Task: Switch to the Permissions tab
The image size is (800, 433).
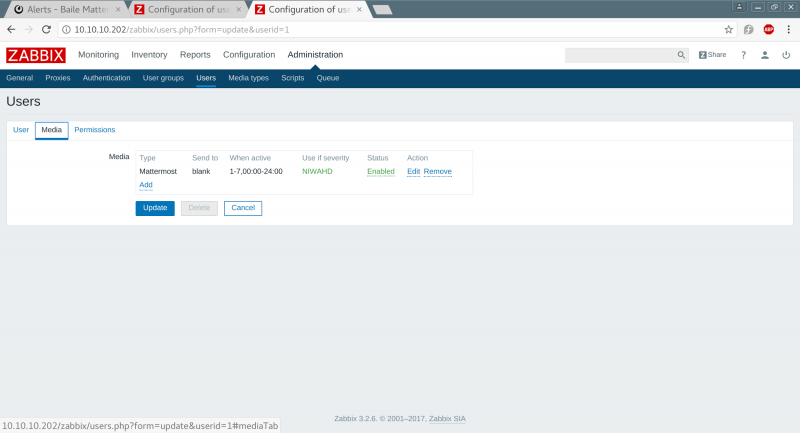Action: click(x=94, y=130)
